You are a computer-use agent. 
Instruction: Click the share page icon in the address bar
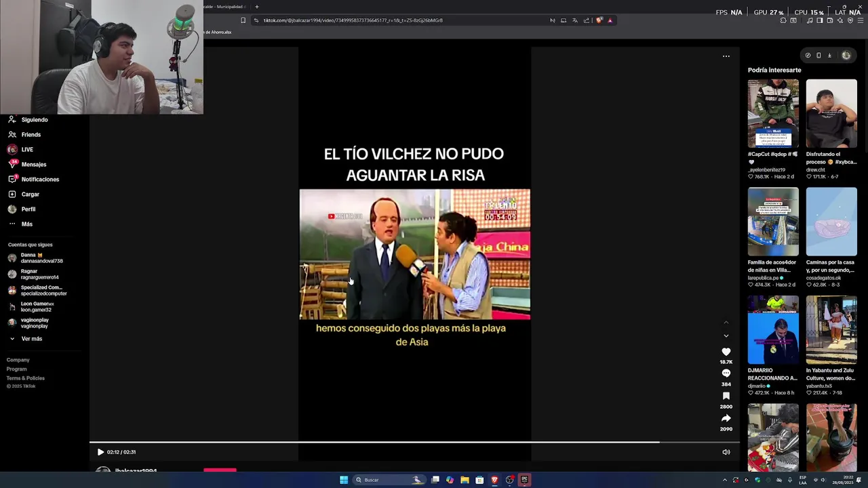point(587,20)
